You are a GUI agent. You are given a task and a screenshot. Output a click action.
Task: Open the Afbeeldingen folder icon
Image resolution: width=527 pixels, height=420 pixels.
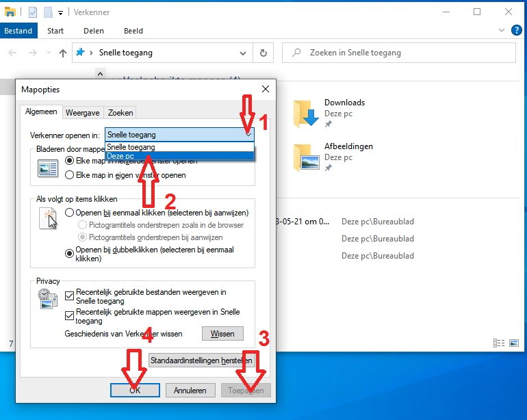(x=306, y=157)
